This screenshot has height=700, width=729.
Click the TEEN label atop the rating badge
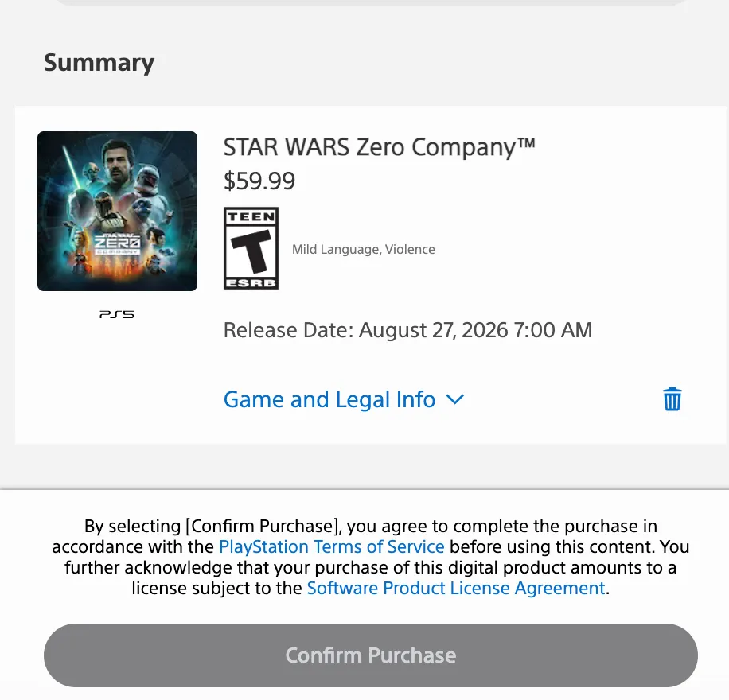pyautogui.click(x=251, y=217)
